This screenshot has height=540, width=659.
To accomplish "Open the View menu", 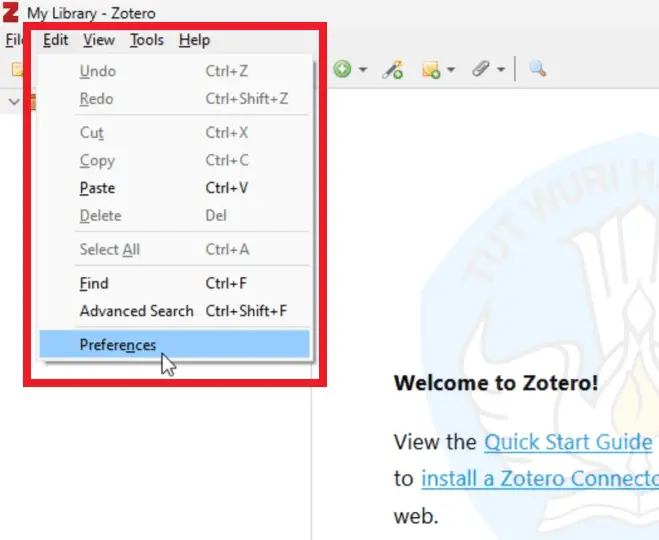I will pos(99,40).
